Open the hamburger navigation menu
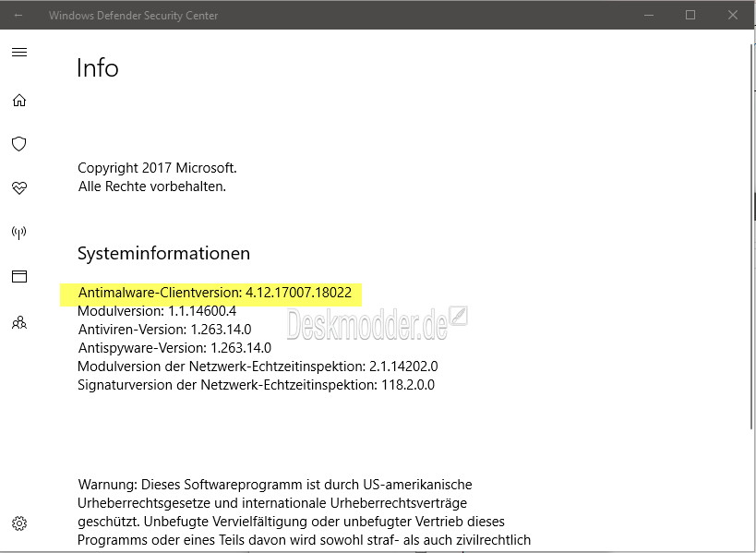 (x=19, y=52)
